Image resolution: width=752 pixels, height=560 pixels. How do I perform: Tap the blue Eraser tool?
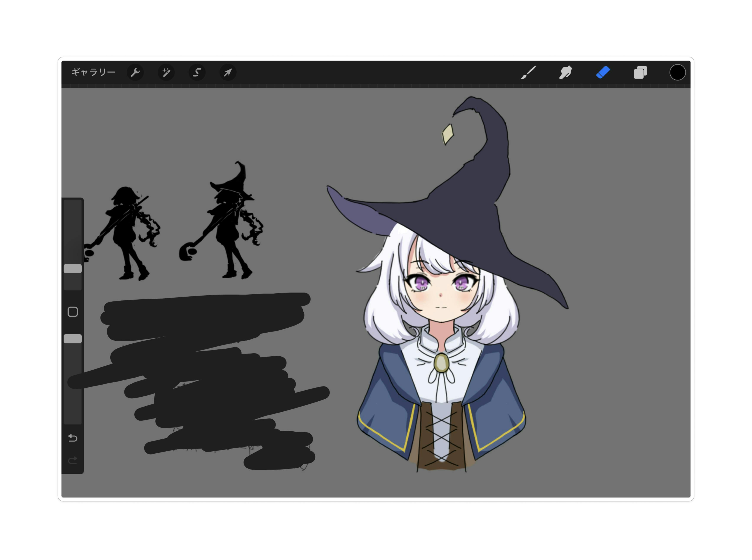603,72
